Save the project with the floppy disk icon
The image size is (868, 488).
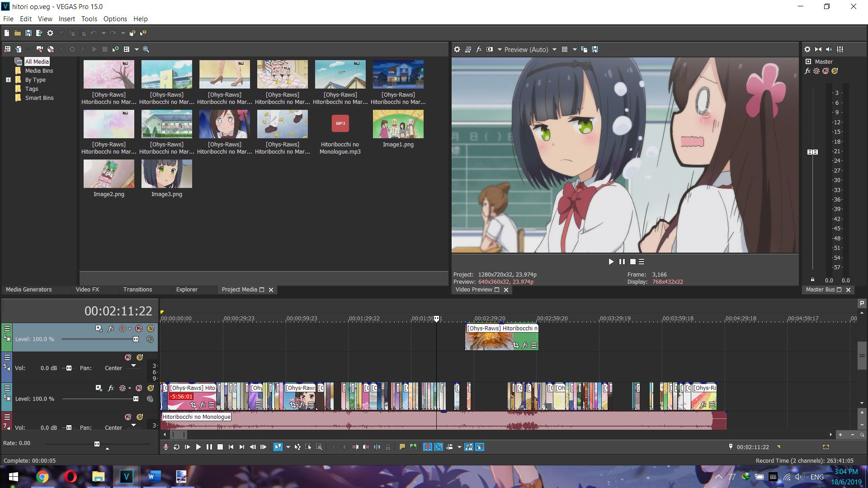[28, 33]
